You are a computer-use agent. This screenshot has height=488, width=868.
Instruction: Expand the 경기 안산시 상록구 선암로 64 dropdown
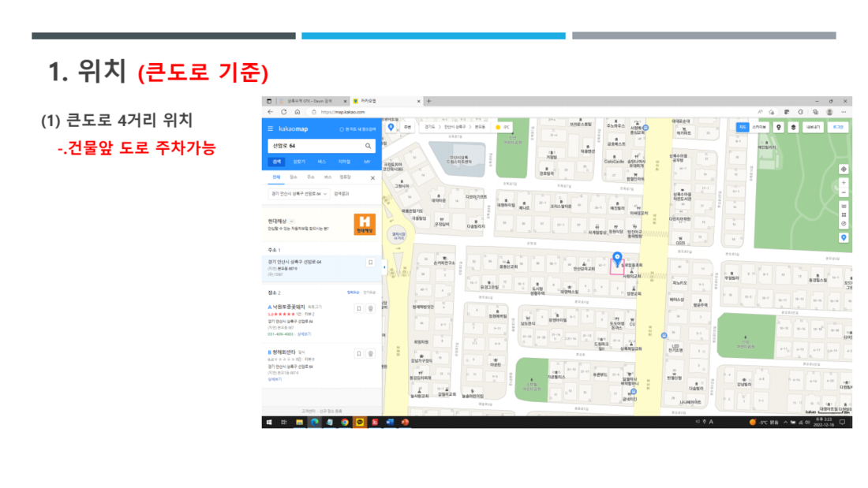(327, 193)
